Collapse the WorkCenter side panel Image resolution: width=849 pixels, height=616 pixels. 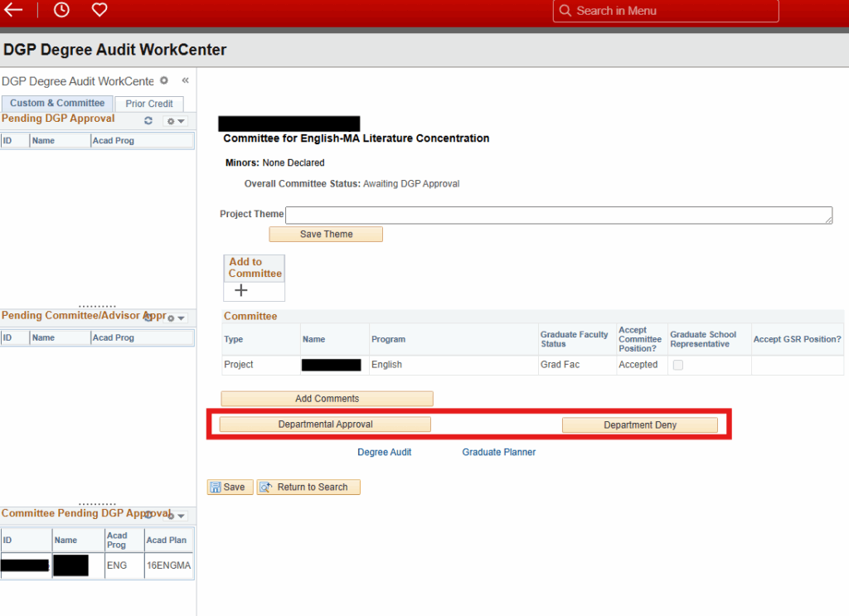[185, 80]
